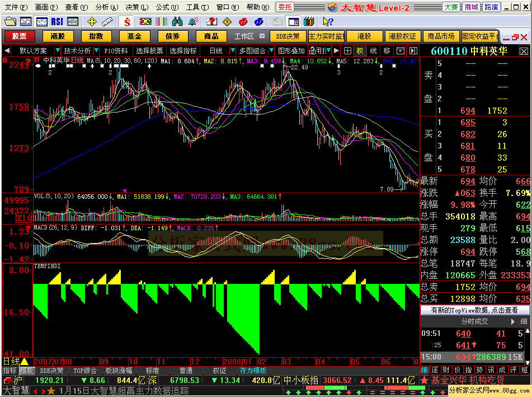Expand the 技术分析 dropdown arrow
The image size is (532, 397).
coord(96,50)
